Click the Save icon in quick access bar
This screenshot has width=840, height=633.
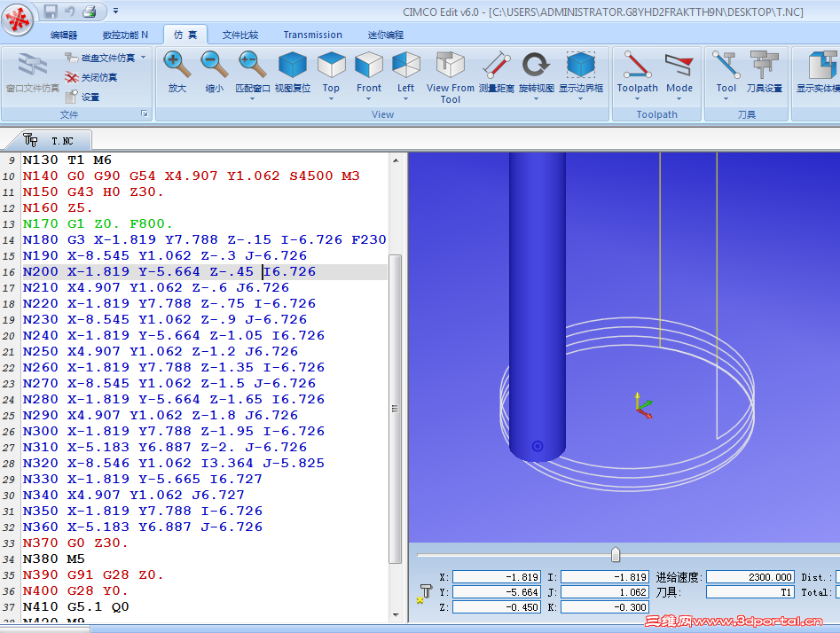click(x=51, y=11)
